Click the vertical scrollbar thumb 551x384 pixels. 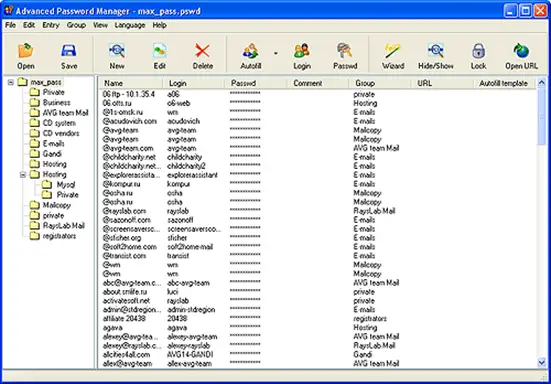pyautogui.click(x=542, y=116)
